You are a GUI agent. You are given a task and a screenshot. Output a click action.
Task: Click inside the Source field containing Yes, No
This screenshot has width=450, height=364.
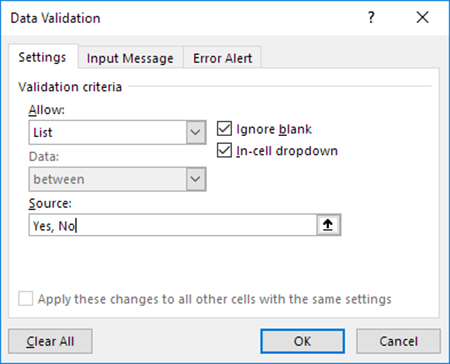173,225
